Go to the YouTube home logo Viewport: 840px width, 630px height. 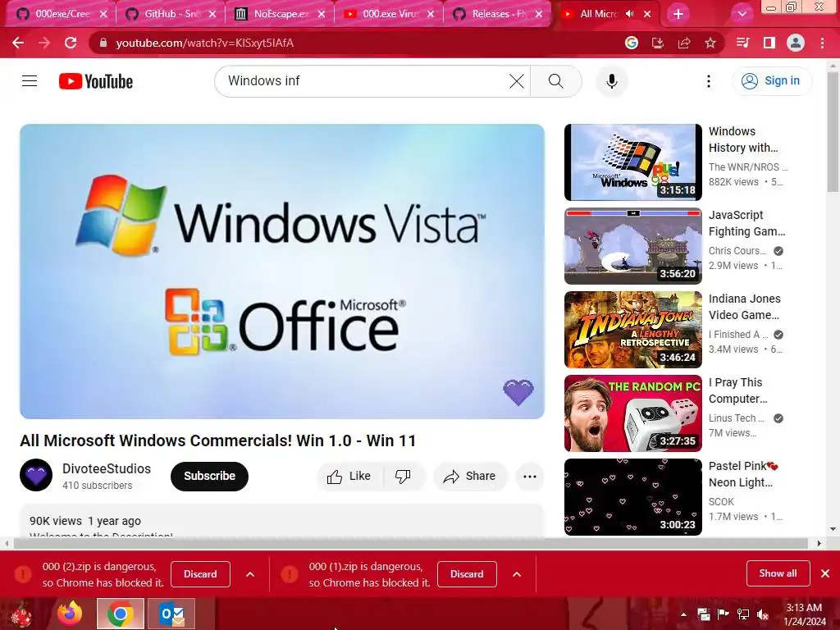point(96,81)
